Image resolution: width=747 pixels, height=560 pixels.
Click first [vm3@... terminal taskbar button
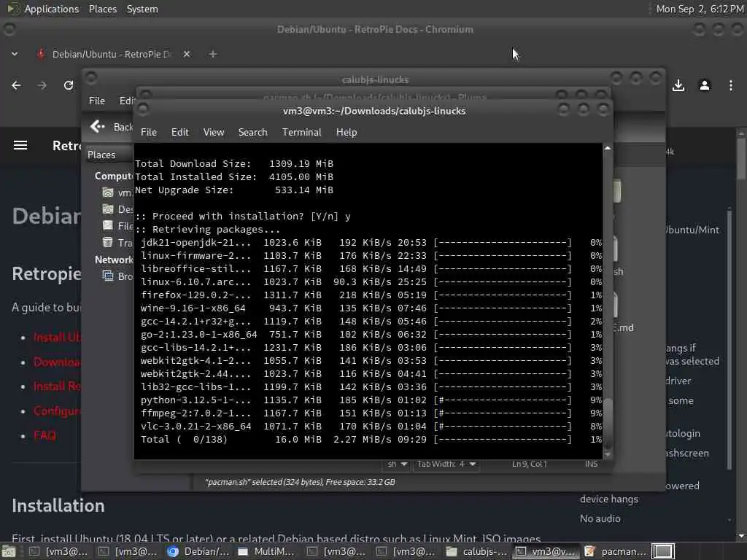tap(60, 551)
